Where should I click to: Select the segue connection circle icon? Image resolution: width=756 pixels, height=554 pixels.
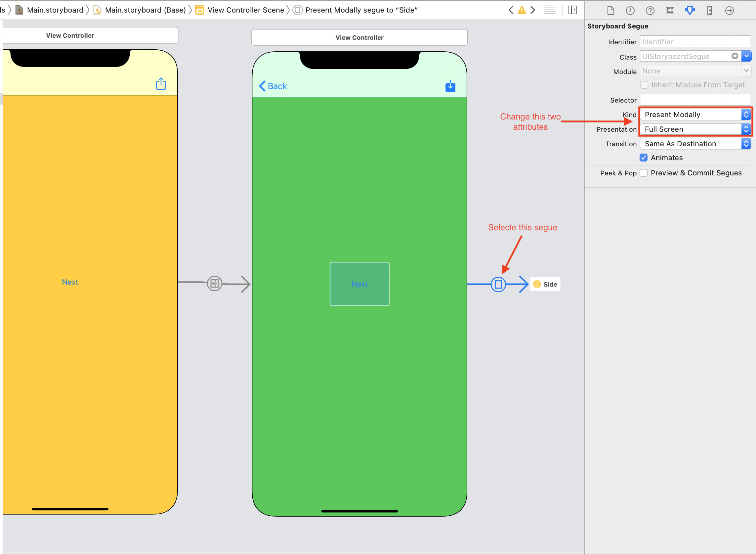(498, 284)
